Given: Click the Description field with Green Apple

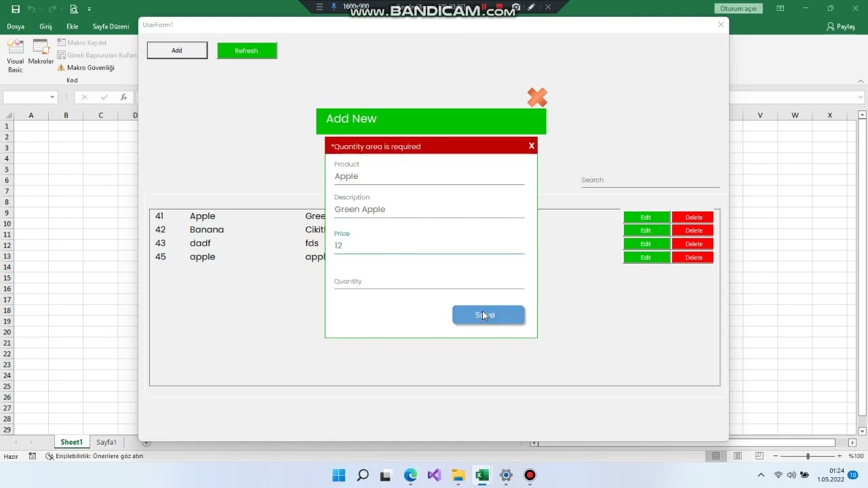Looking at the screenshot, I should (429, 209).
